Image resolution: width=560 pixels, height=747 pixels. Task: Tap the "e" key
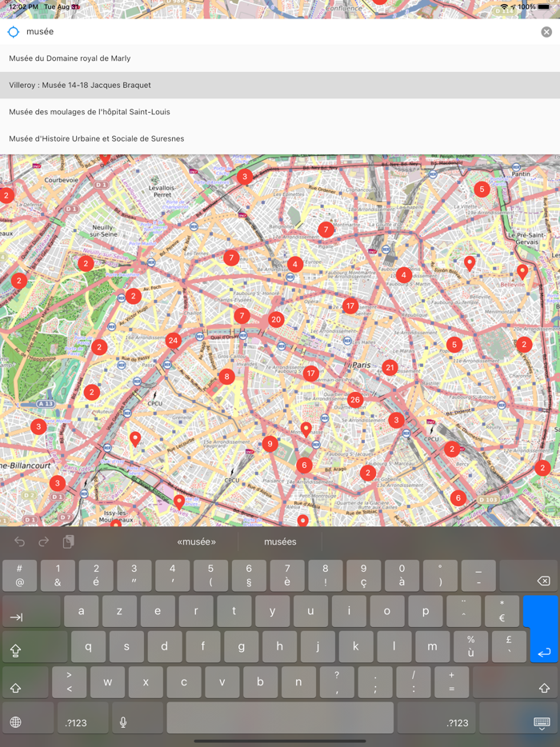[158, 611]
